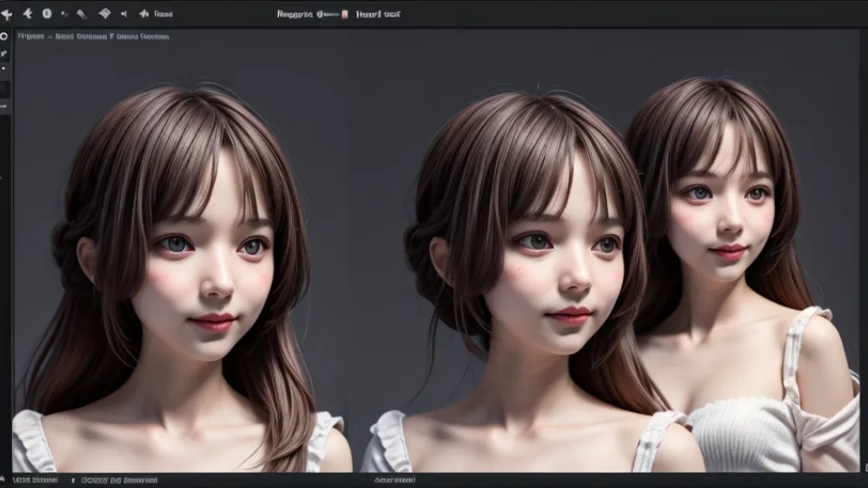Select the four-way move arrow tool
Image resolution: width=868 pixels, height=488 pixels.
click(x=7, y=14)
